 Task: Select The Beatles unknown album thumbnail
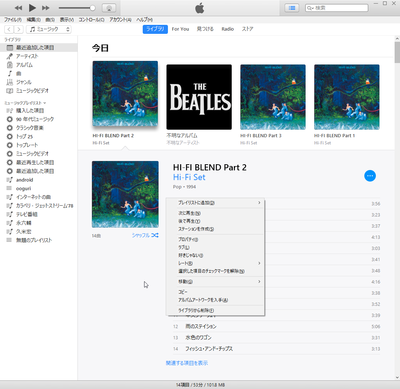pyautogui.click(x=199, y=97)
